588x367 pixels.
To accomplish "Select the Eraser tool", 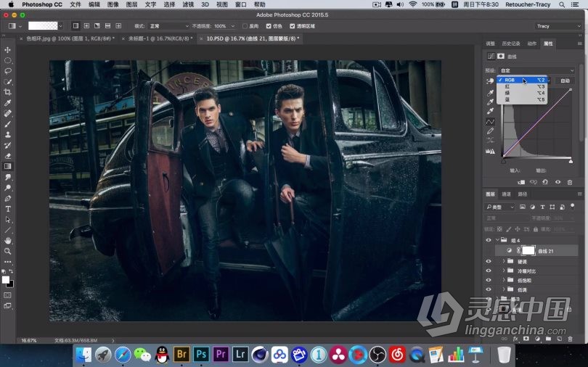I will [7, 156].
